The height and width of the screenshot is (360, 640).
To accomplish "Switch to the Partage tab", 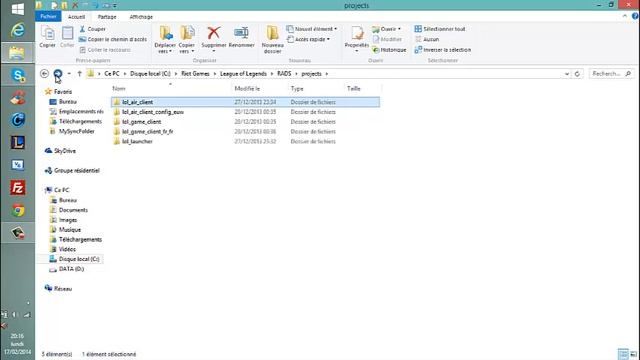I will pos(107,17).
